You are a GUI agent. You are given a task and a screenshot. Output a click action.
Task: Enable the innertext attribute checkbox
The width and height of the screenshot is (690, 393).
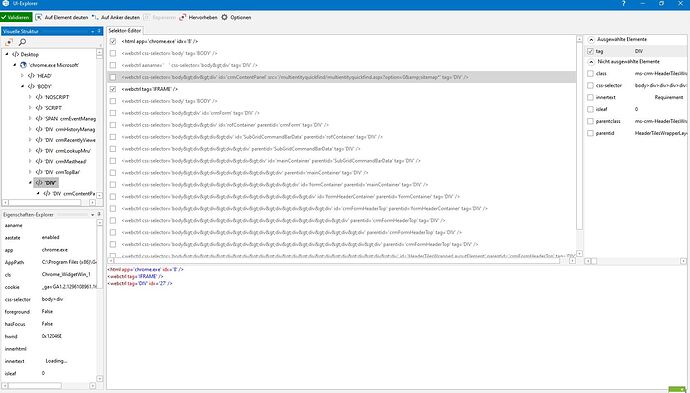point(591,97)
